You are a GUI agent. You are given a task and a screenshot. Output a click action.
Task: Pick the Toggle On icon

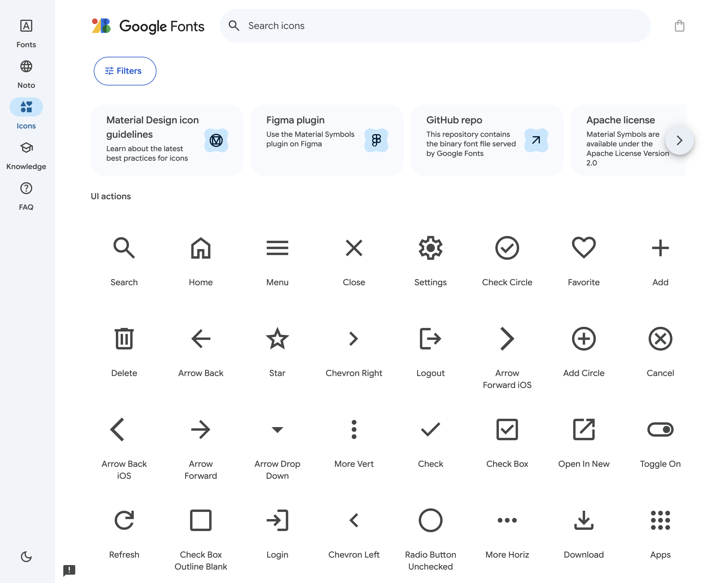point(661,429)
